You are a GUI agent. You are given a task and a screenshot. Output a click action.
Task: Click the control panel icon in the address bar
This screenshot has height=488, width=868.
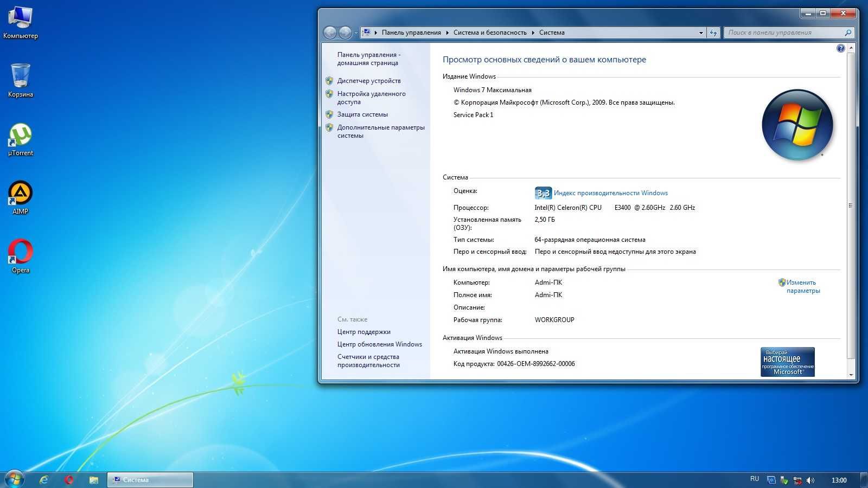click(x=367, y=33)
